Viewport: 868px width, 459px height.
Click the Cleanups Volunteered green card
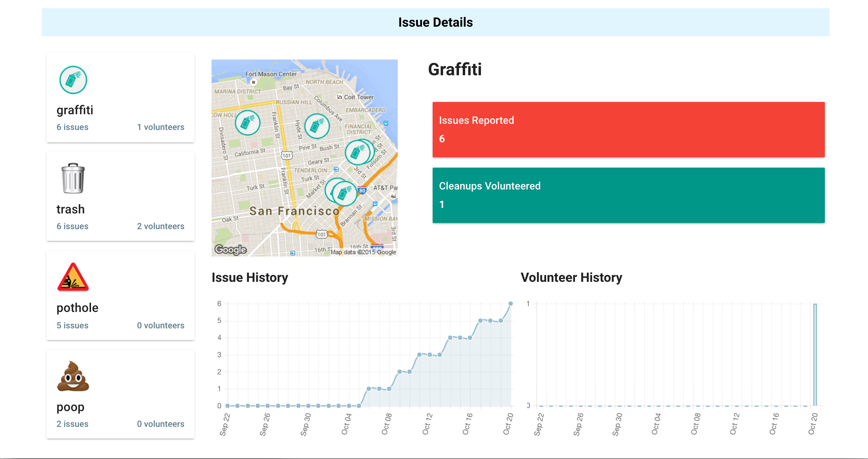pos(628,195)
